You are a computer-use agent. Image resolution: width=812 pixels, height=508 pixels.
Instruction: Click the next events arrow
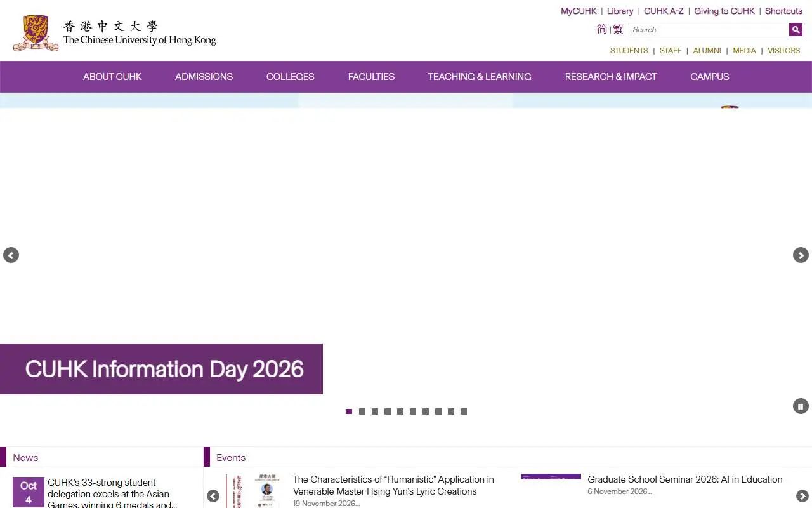pos(802,496)
